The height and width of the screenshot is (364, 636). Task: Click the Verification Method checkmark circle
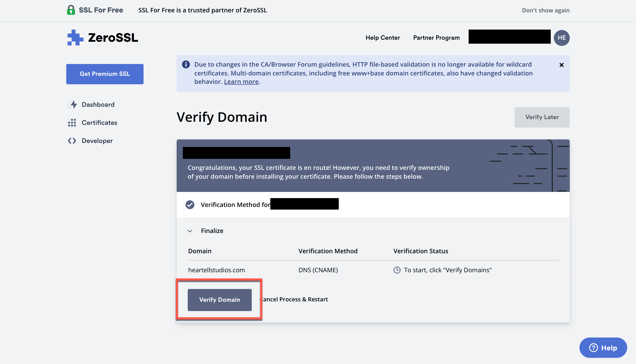(x=190, y=205)
